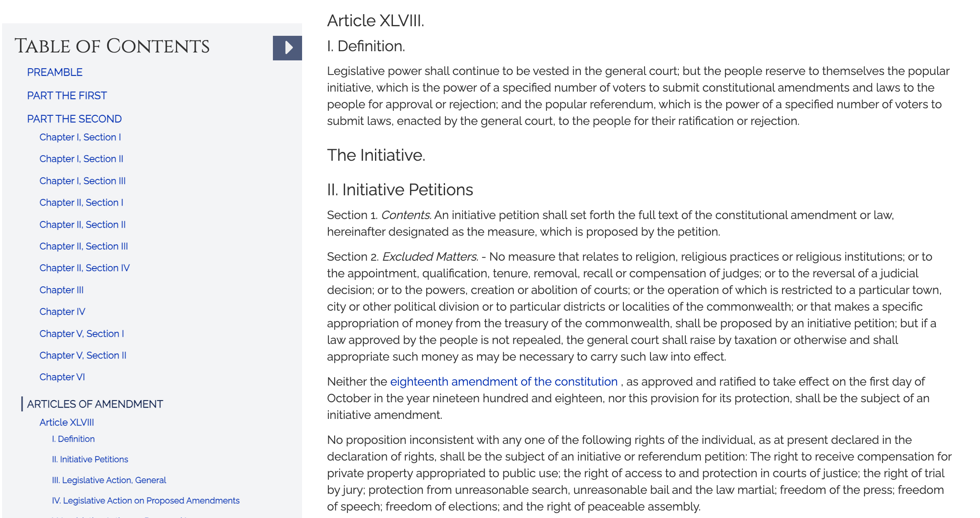Go to II. Initiative Petitions
Screen dimensions: 980x518
click(90, 459)
